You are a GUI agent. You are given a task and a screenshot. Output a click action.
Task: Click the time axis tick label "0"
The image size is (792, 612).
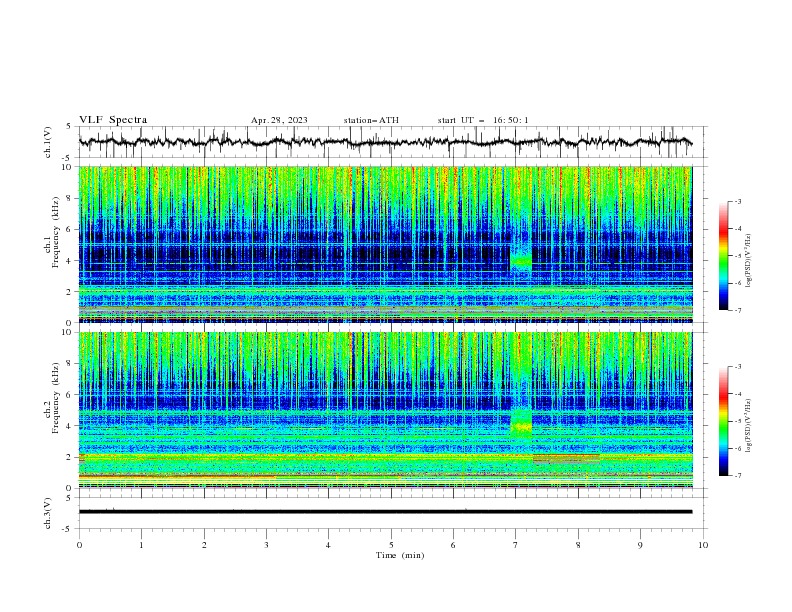tap(79, 545)
